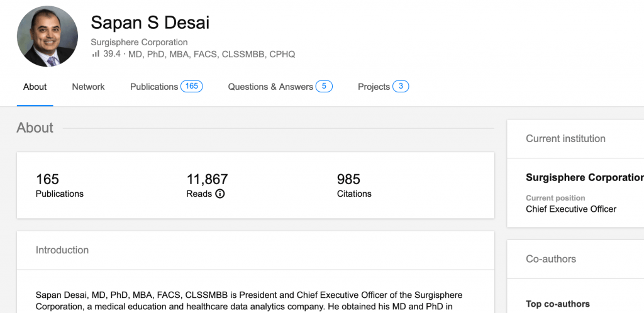Click the Reads info icon
The width and height of the screenshot is (644, 313).
pyautogui.click(x=220, y=194)
